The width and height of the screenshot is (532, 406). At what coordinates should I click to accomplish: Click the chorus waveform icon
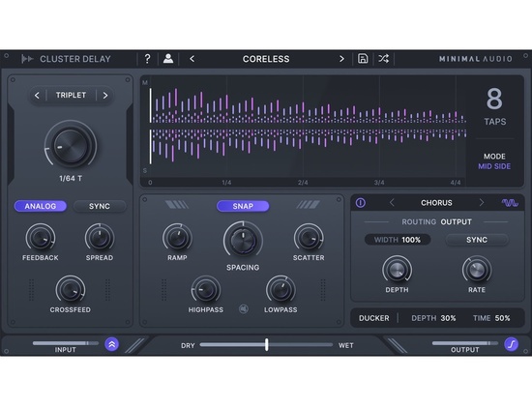tap(510, 203)
